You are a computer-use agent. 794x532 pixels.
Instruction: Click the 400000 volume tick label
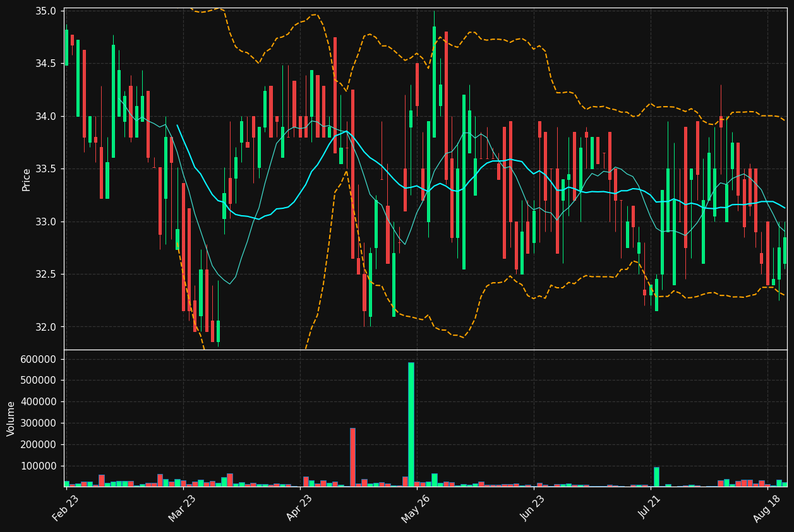39,402
